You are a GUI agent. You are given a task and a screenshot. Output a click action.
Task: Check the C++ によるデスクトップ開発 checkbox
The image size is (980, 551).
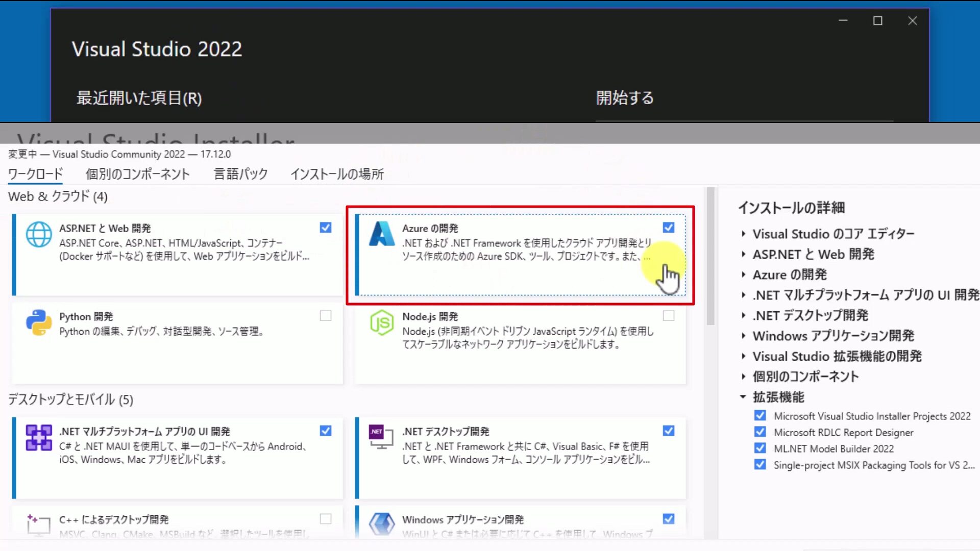(326, 519)
